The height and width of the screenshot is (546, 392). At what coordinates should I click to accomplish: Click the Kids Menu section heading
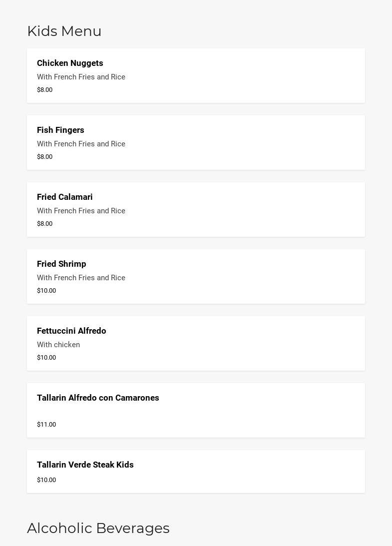(64, 31)
